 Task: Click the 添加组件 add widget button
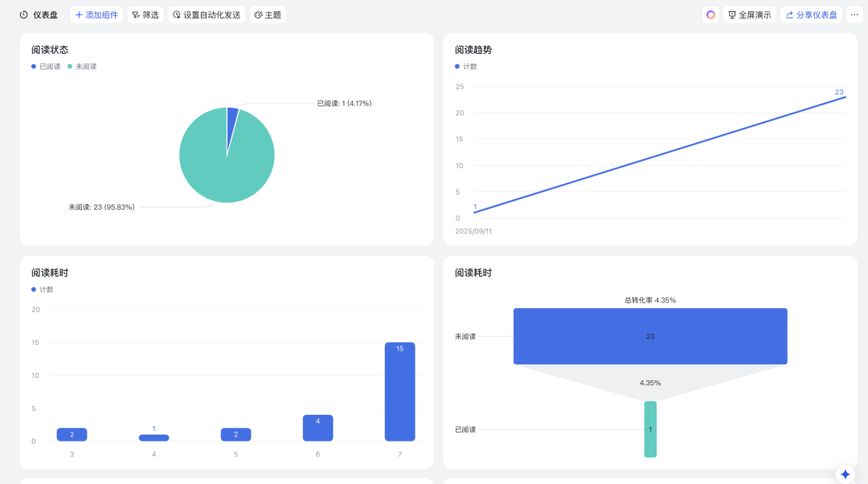coord(96,14)
